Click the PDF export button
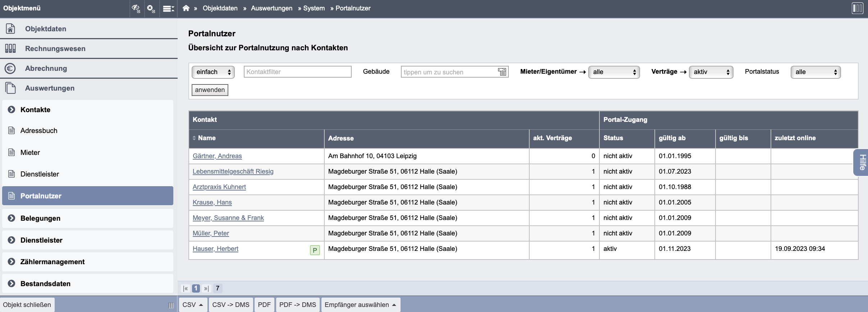Screen dimensions: 868x312 (x=264, y=305)
